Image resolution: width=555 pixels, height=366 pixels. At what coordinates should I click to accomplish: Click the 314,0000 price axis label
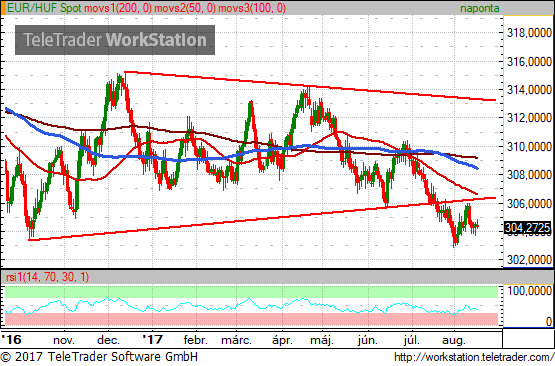click(529, 90)
